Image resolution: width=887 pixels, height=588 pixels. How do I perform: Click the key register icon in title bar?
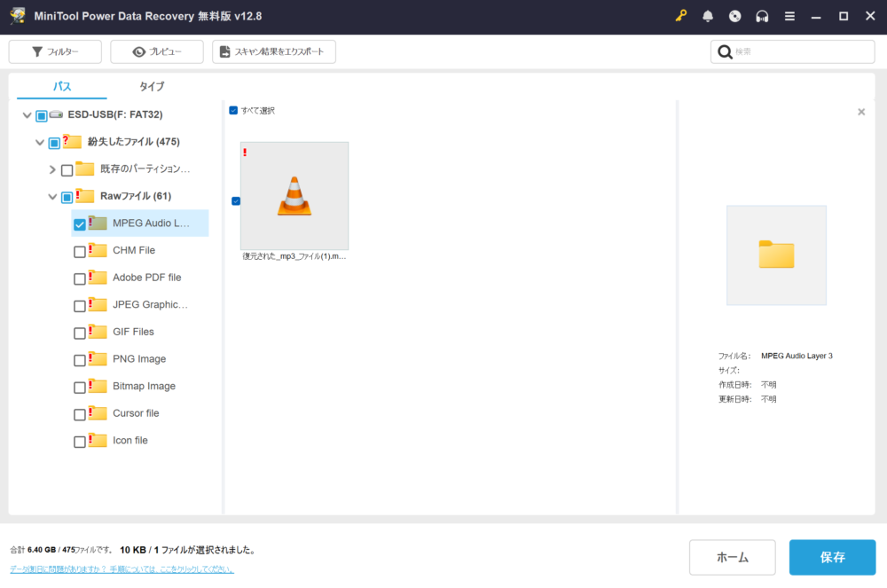coord(680,16)
